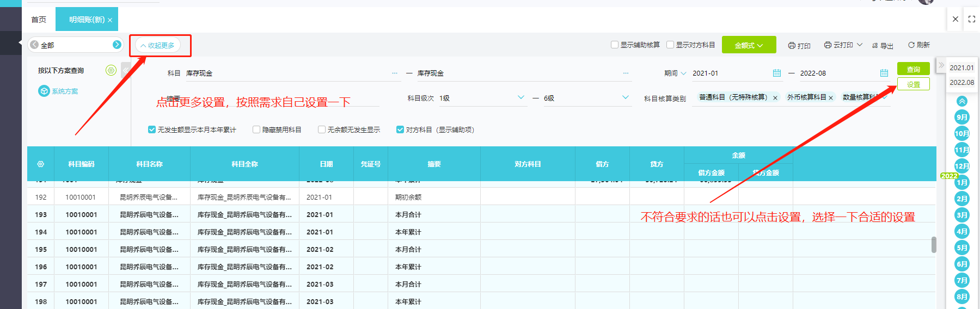980x309 pixels.
Task: Click 科目编码 column header
Action: [x=81, y=164]
